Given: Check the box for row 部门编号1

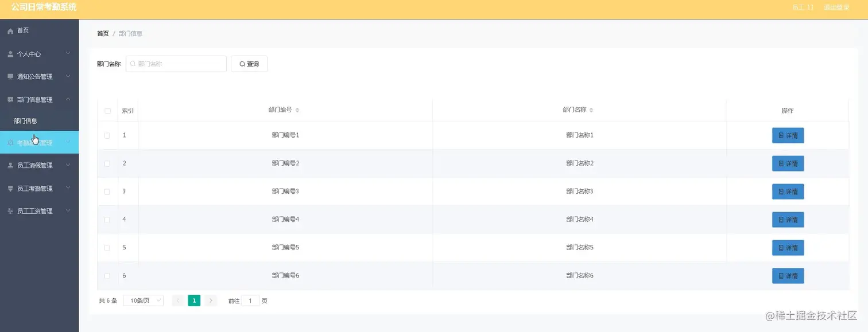Looking at the screenshot, I should tap(107, 135).
